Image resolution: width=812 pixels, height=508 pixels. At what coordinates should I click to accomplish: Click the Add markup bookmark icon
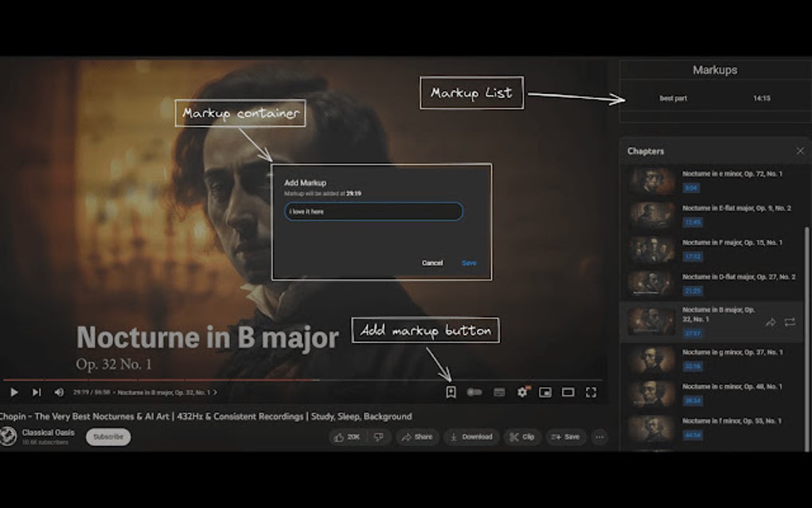coord(451,392)
